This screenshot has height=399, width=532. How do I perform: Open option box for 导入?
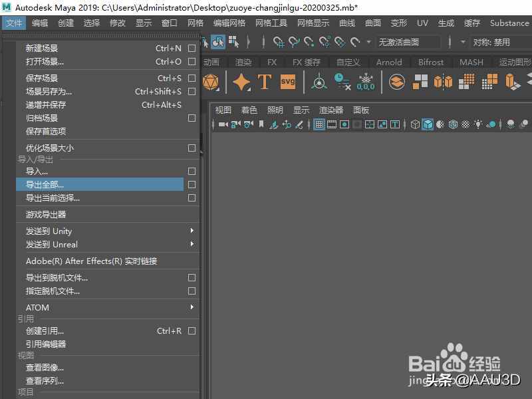[192, 171]
